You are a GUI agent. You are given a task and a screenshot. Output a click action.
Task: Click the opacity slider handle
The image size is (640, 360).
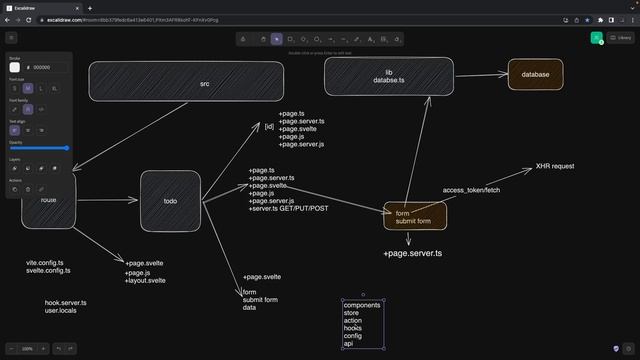pos(67,148)
